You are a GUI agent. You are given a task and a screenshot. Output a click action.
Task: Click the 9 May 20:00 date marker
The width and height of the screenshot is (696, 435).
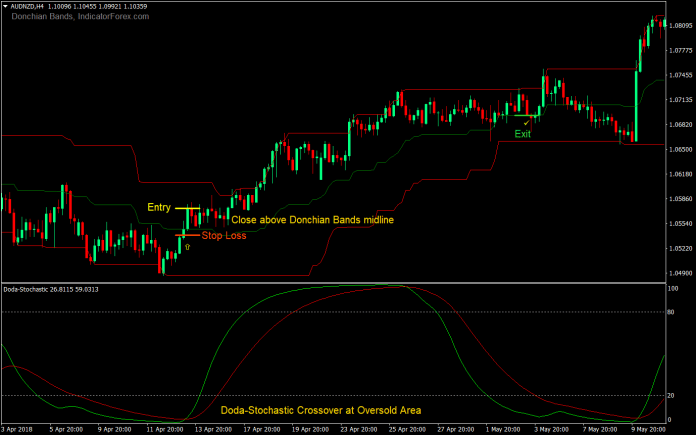[x=649, y=429]
